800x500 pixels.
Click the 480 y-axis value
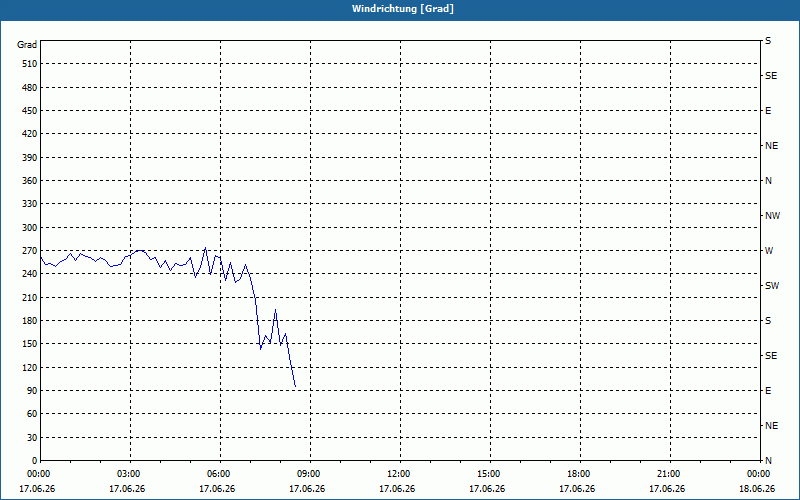tap(30, 87)
